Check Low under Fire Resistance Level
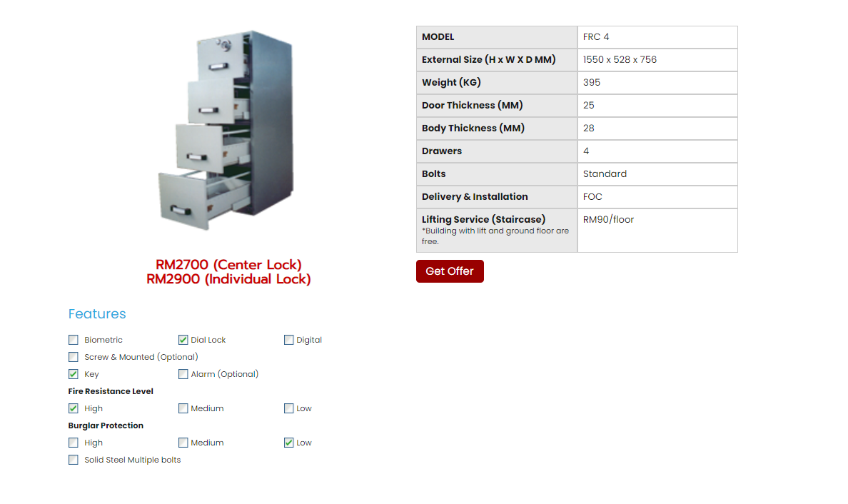Viewport: 848px width, 504px height. (x=289, y=408)
